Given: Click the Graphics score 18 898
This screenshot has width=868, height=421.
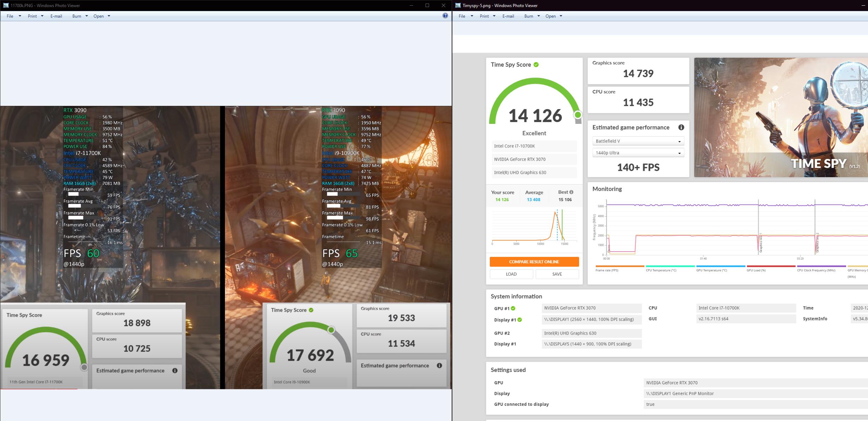Looking at the screenshot, I should click(x=137, y=323).
